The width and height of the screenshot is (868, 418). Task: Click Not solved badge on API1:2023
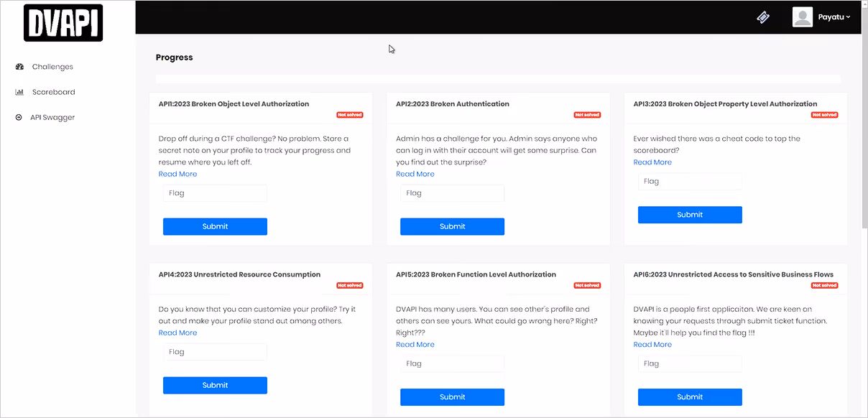click(x=350, y=115)
